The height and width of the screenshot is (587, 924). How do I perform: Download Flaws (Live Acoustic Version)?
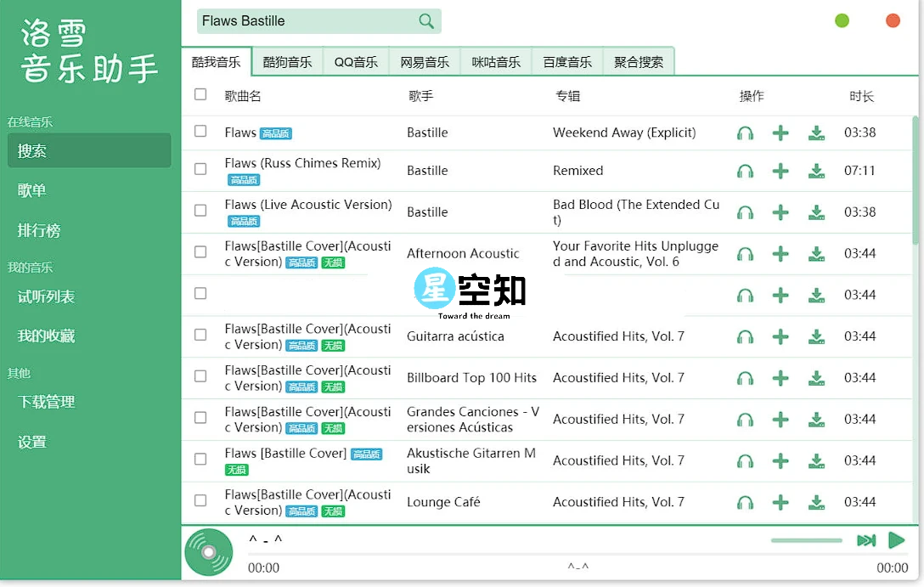pyautogui.click(x=816, y=212)
